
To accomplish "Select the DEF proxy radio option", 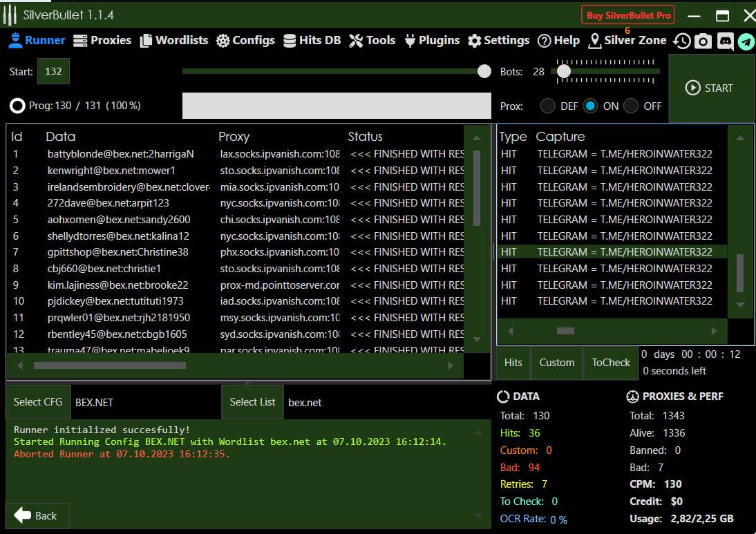I will click(547, 106).
